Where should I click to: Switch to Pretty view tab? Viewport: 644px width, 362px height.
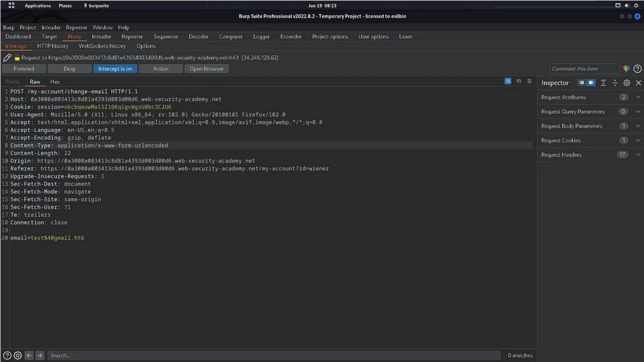click(x=12, y=82)
